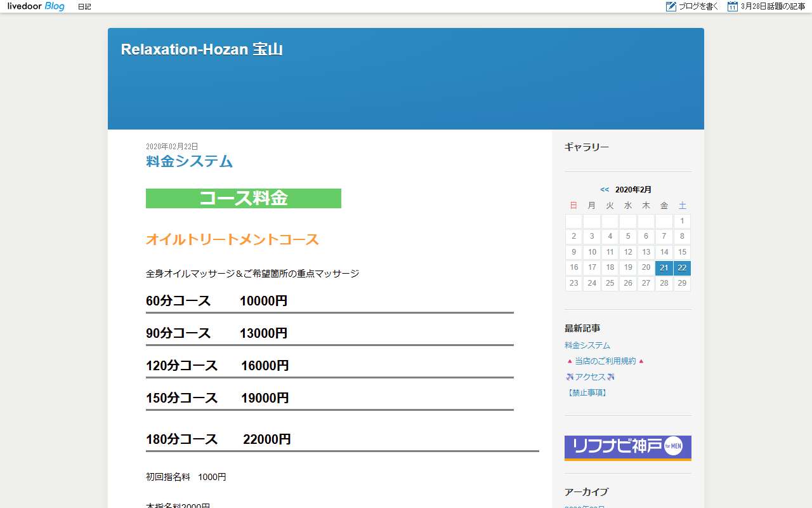Viewport: 812px width, 508px height.
Task: Click the pencil icon for writing a blog
Action: pos(671,6)
